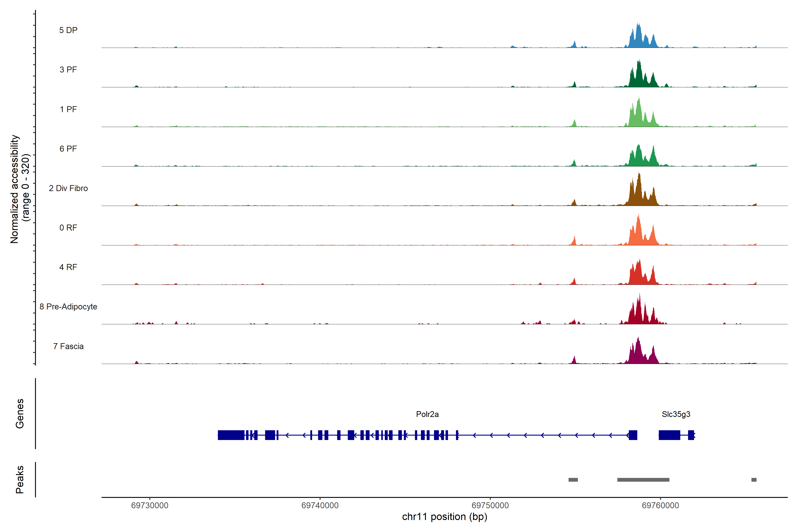Click the chr11 position (bp) axis title
Image resolution: width=798 pixels, height=532 pixels.
444,517
